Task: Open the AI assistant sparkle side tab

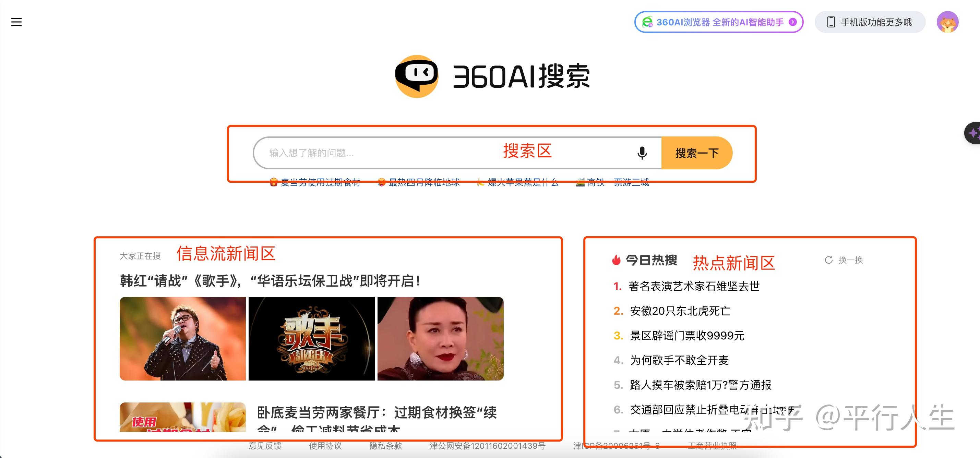Action: click(x=972, y=133)
